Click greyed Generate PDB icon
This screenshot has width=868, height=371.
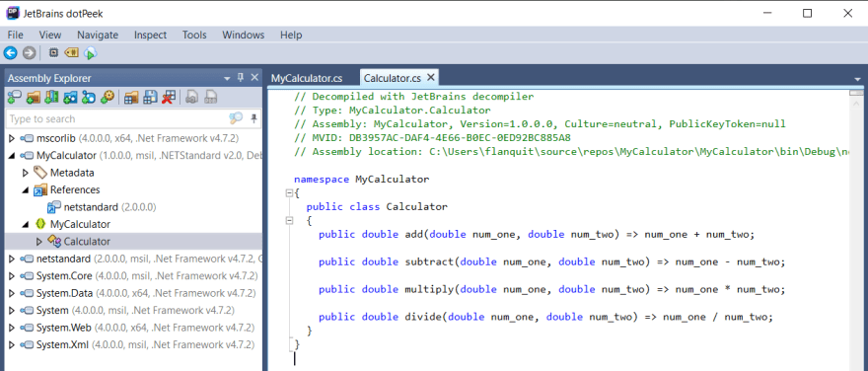pos(210,98)
